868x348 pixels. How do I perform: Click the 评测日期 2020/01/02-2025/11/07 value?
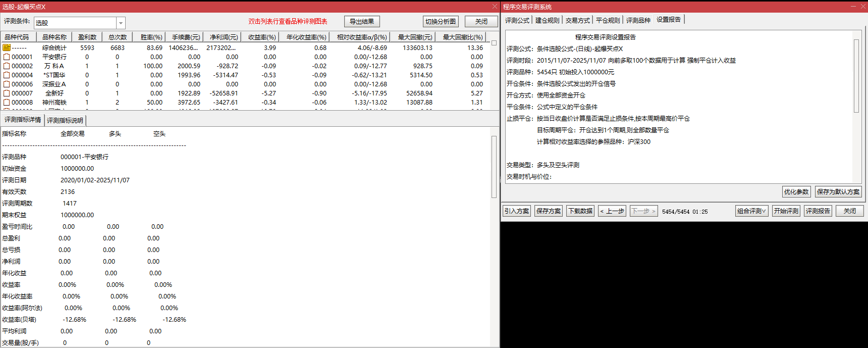95,180
